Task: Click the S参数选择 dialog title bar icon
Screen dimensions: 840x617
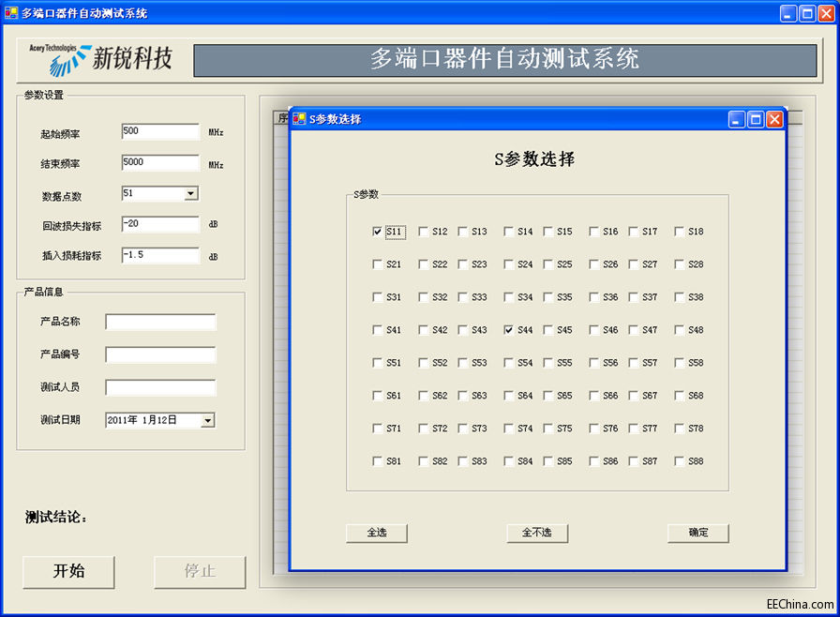Action: (x=299, y=119)
